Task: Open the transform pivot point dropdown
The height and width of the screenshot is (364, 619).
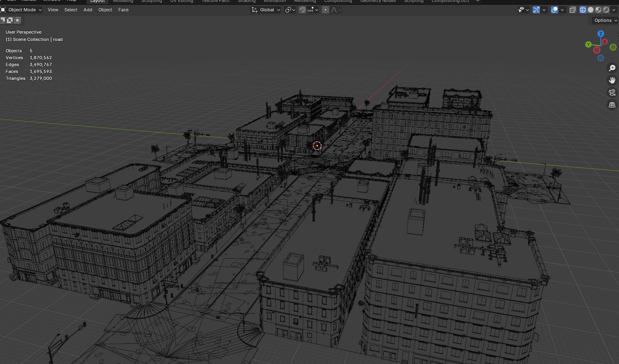Action: click(x=290, y=10)
